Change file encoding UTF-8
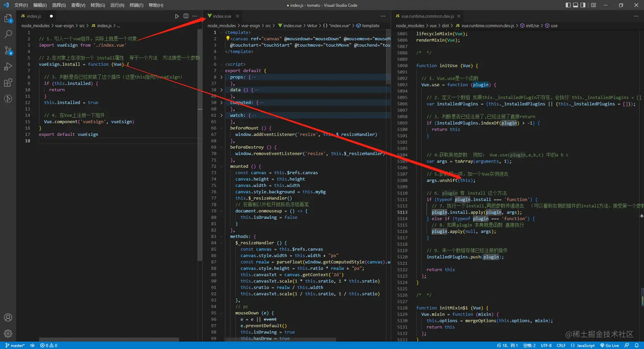 click(546, 346)
